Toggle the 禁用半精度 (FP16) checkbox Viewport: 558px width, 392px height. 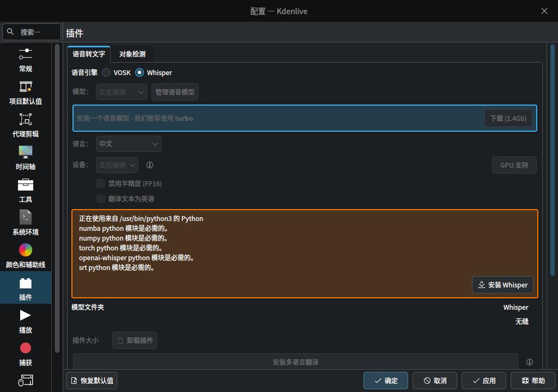point(129,183)
